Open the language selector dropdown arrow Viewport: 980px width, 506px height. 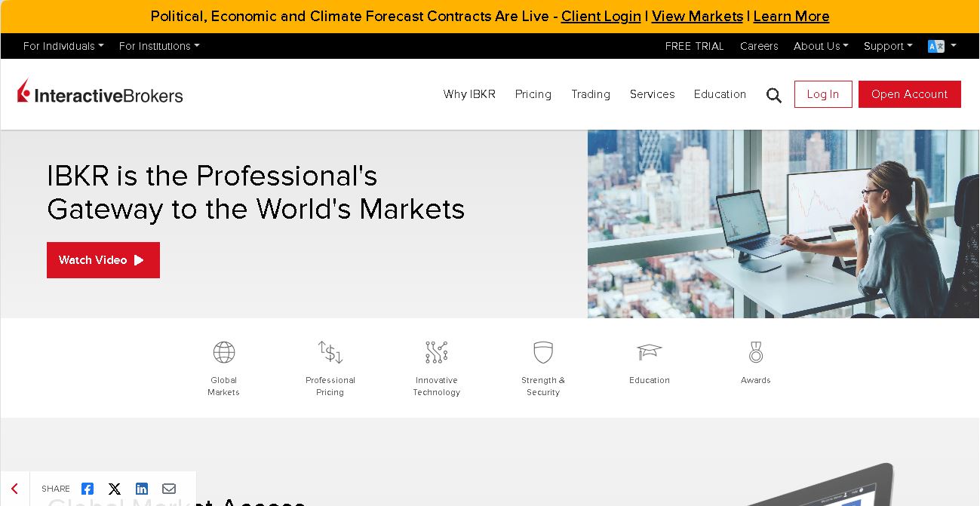954,46
